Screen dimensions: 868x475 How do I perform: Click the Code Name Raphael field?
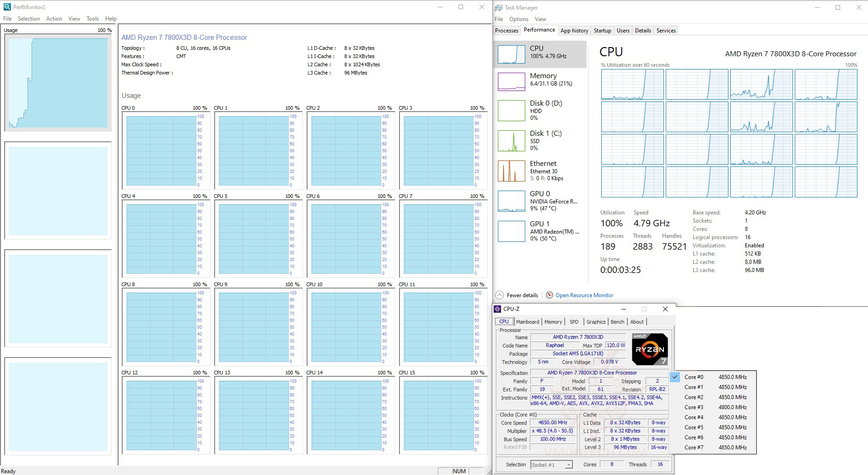click(x=555, y=345)
